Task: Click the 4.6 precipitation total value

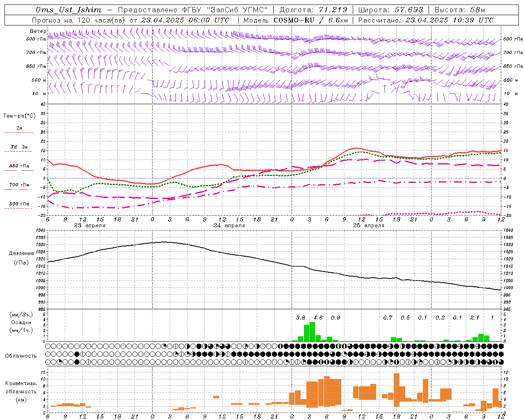Action: click(x=318, y=317)
